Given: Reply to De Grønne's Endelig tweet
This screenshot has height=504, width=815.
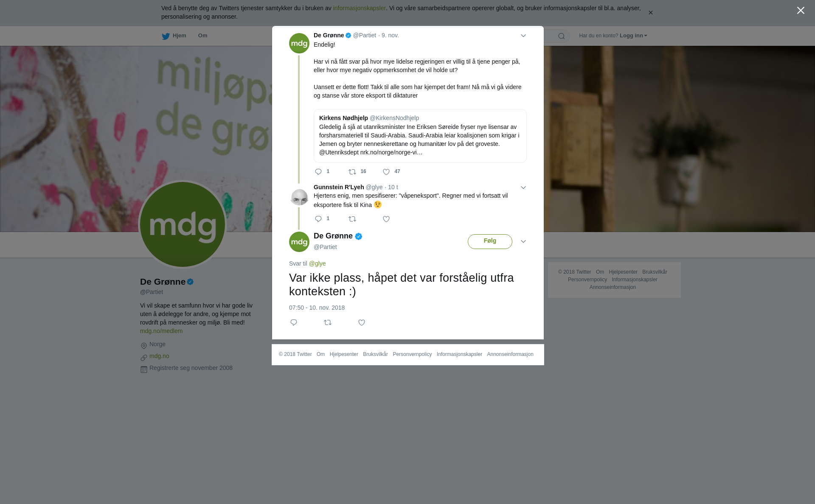Looking at the screenshot, I should click(x=318, y=172).
